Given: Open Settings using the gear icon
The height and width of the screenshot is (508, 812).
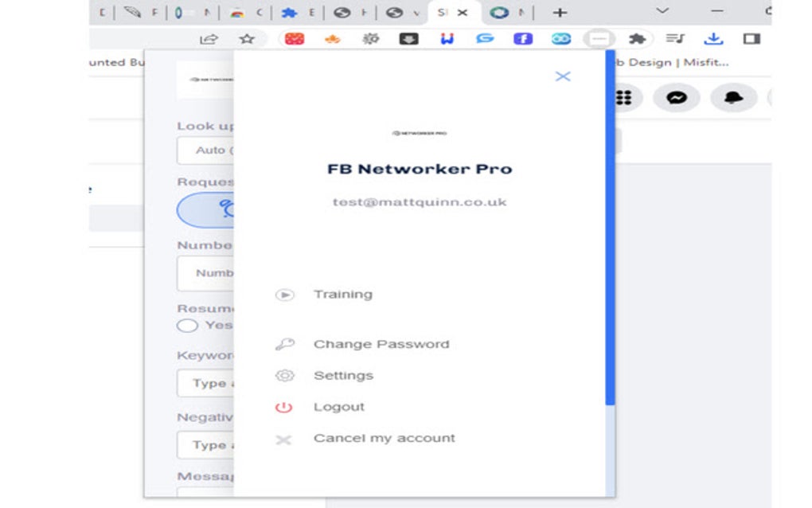Looking at the screenshot, I should tap(285, 375).
